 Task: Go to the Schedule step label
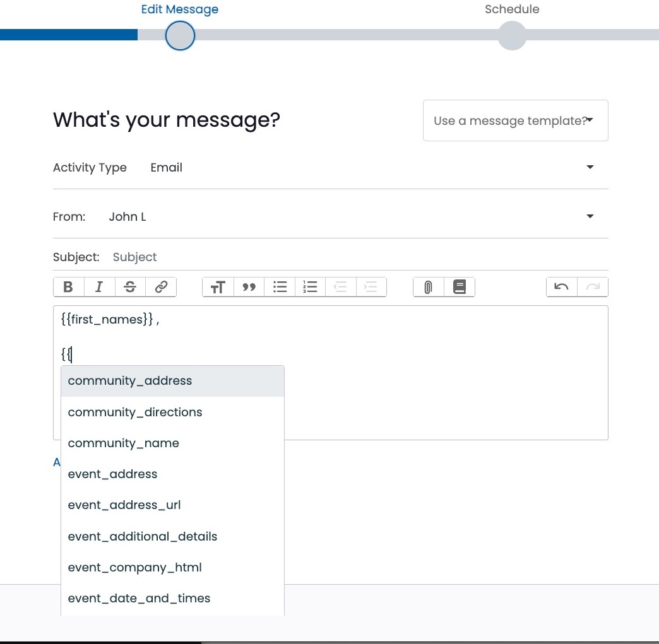[512, 9]
